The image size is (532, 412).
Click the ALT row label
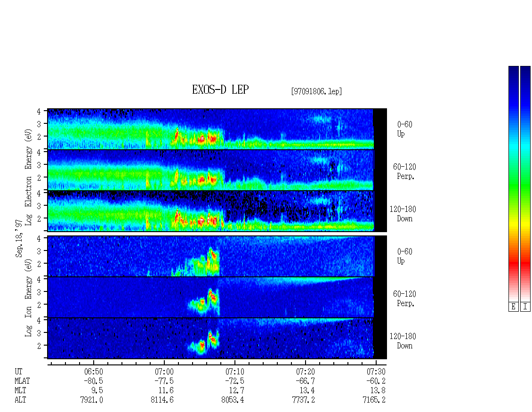tap(20, 400)
